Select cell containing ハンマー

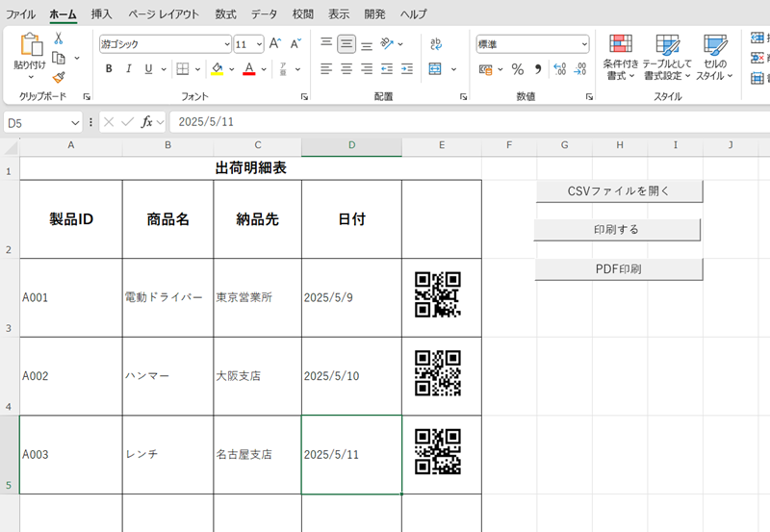click(x=167, y=376)
